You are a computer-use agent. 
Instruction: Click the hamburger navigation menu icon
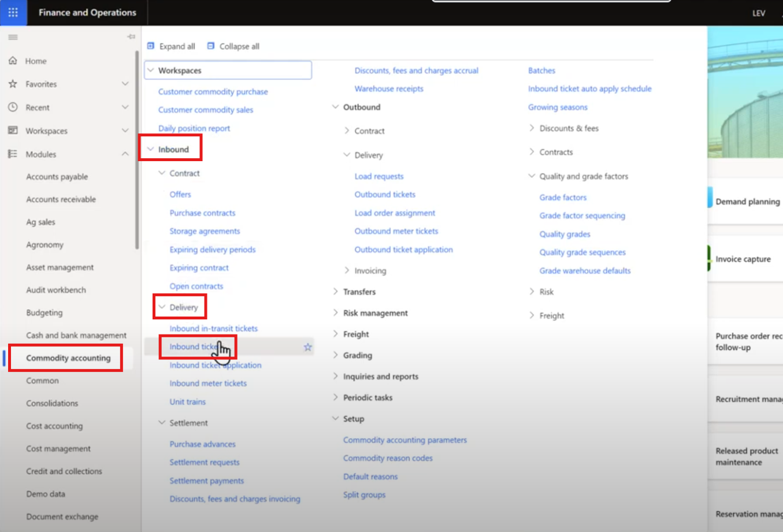point(13,37)
